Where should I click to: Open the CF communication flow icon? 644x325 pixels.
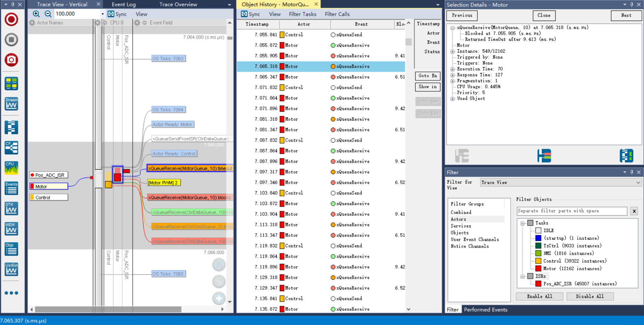pos(11,148)
